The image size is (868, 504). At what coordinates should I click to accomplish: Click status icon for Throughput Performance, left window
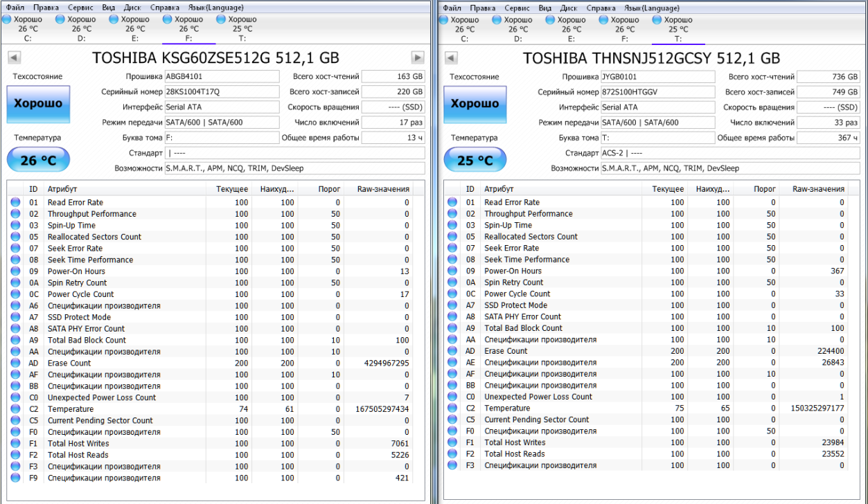point(15,214)
